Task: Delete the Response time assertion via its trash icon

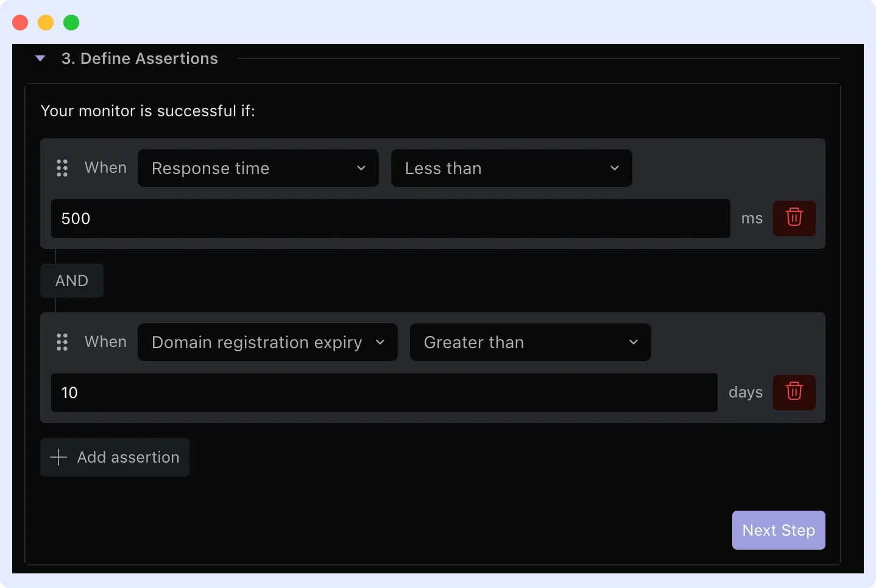Action: [794, 219]
